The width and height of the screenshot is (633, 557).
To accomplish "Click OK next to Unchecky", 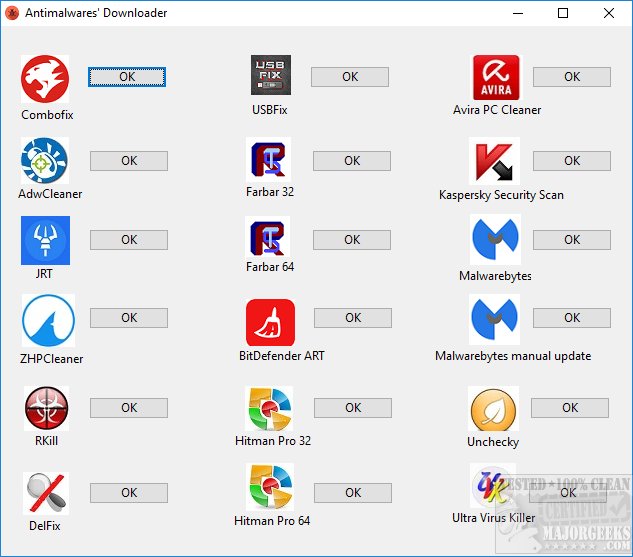I will (x=570, y=408).
